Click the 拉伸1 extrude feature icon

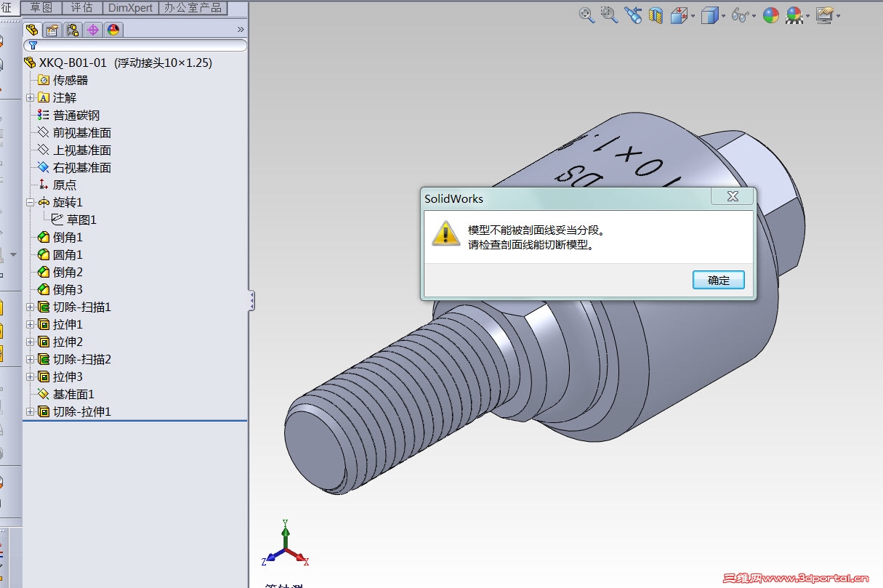point(43,324)
